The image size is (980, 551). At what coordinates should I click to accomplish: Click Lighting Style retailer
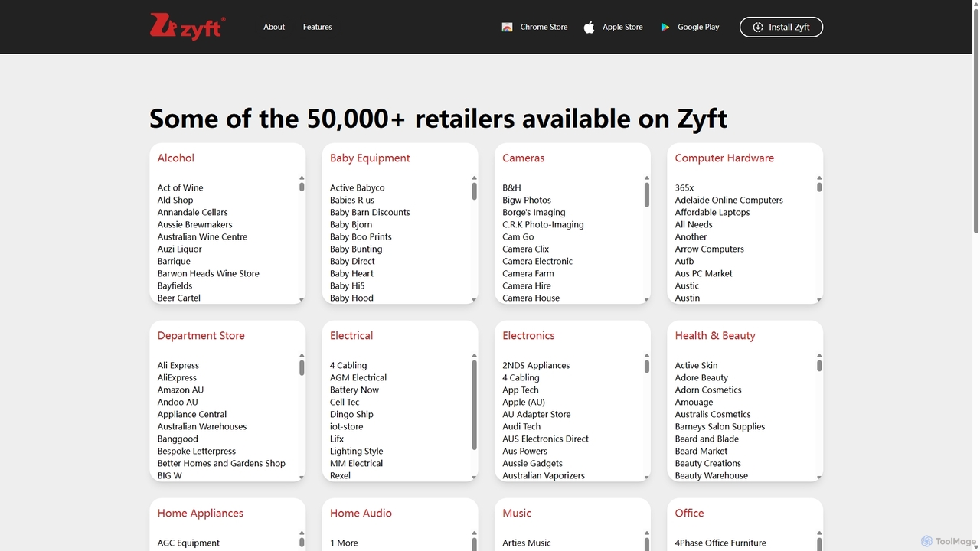click(x=357, y=451)
